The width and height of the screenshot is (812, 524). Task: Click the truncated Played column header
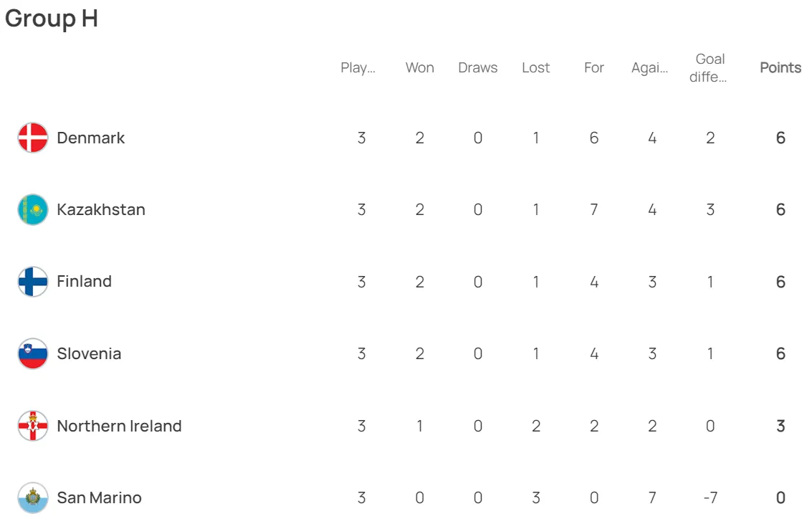pyautogui.click(x=358, y=68)
